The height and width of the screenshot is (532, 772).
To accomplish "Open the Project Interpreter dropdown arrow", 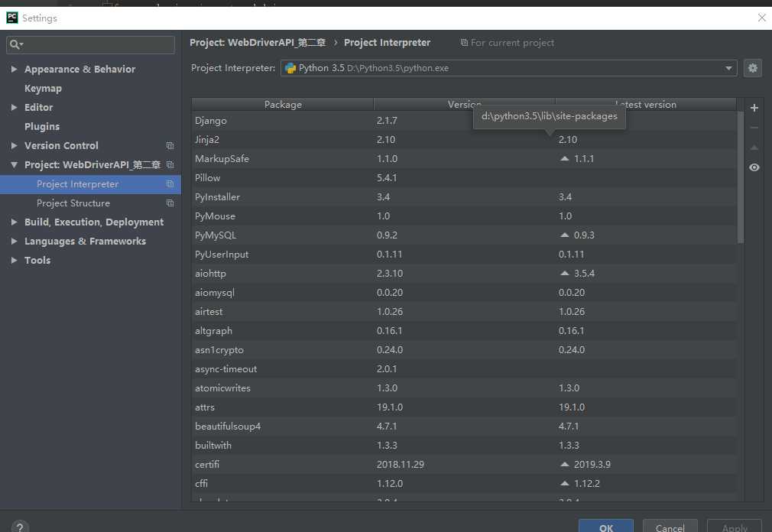I will click(728, 68).
